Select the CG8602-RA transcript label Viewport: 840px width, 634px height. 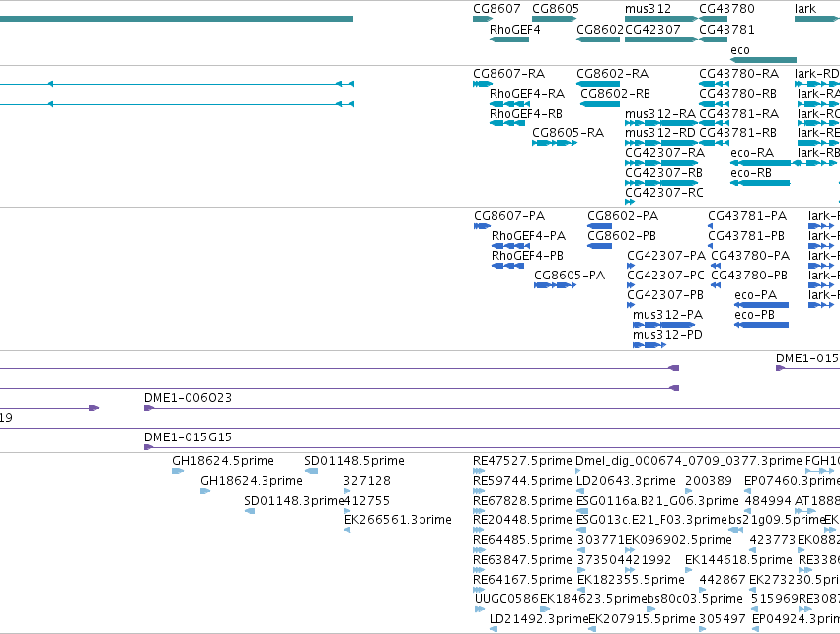[x=612, y=74]
